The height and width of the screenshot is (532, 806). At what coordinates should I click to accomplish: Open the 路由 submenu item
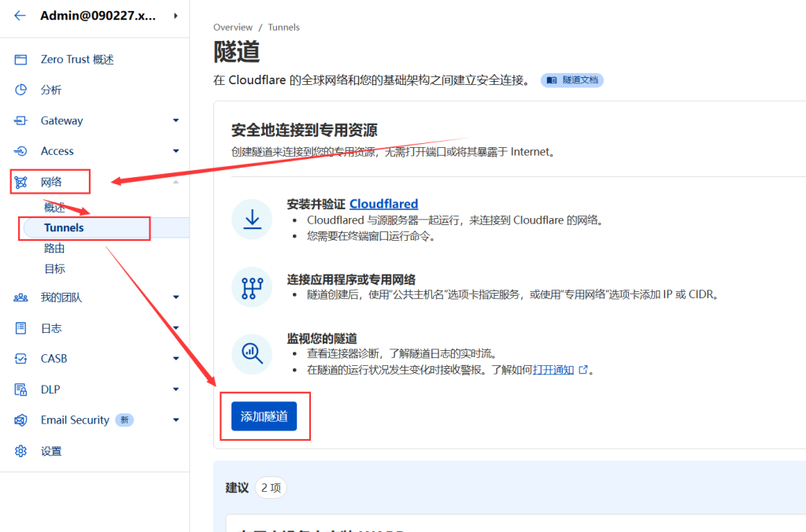[x=54, y=249]
